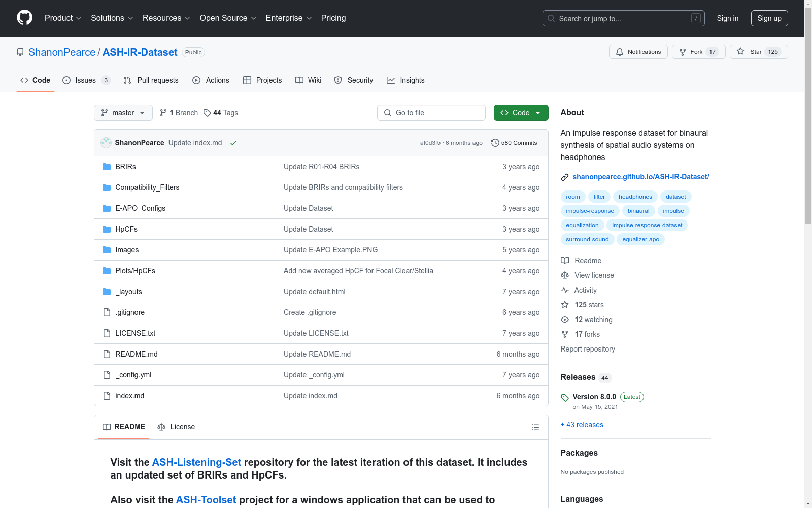Switch to the Security tab
The image size is (812, 508).
tap(354, 80)
